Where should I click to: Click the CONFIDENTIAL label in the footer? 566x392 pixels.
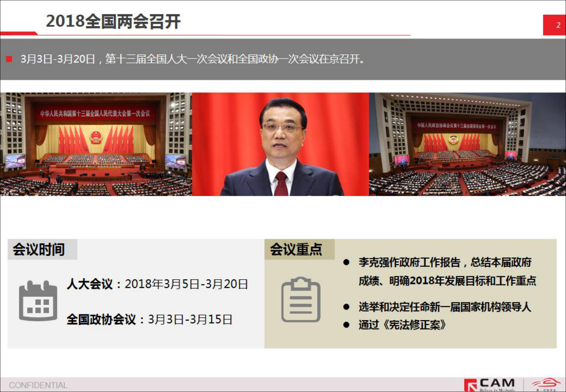38,385
